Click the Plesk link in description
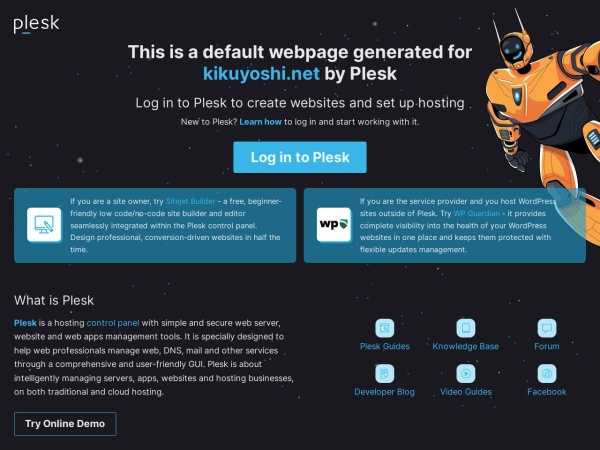 (25, 323)
